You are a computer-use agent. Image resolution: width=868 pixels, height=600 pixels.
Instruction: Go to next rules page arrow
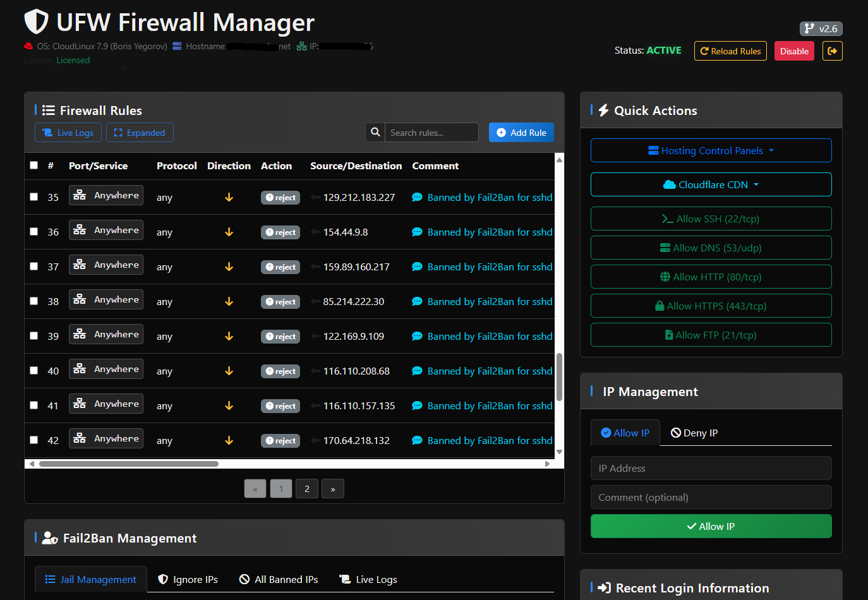tap(332, 489)
